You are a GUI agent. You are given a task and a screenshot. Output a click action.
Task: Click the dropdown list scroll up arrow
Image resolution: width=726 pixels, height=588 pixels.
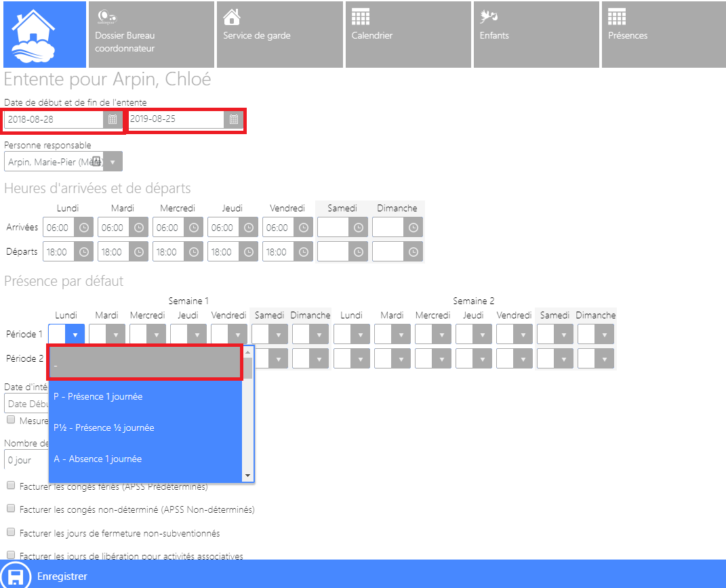247,352
